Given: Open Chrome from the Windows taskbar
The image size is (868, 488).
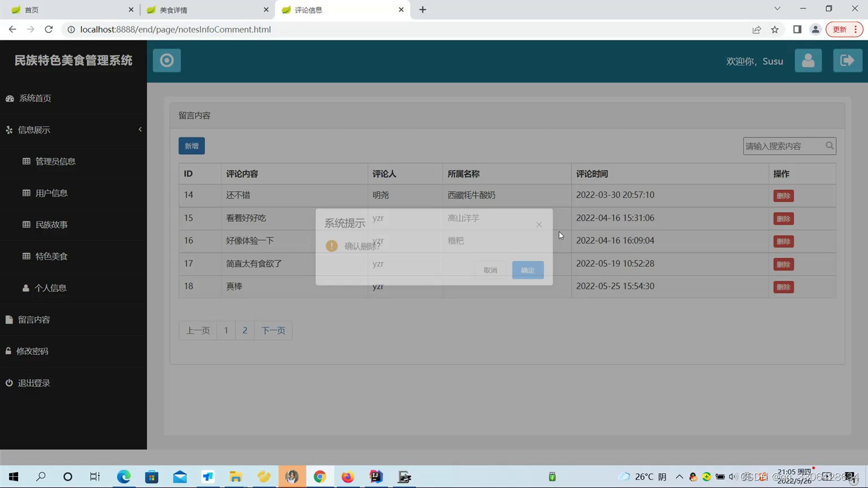Looking at the screenshot, I should pyautogui.click(x=320, y=476).
